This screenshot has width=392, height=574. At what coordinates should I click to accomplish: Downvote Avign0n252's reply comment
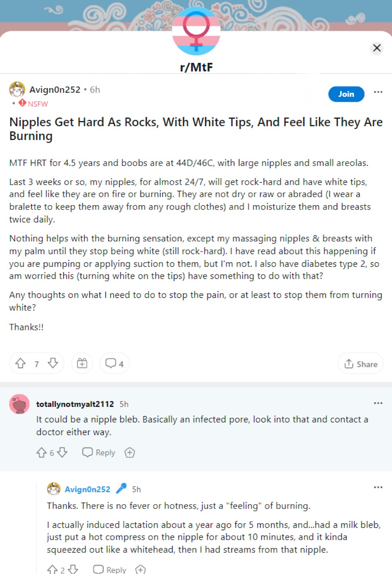73,569
